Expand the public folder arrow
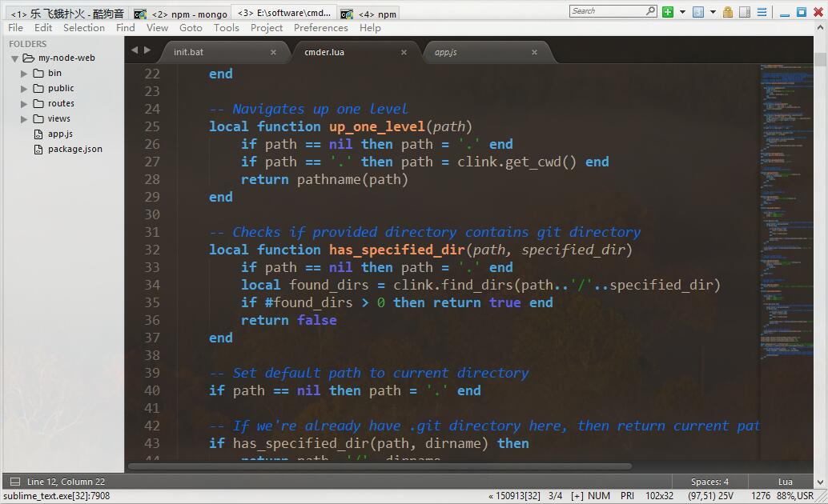 [x=24, y=89]
